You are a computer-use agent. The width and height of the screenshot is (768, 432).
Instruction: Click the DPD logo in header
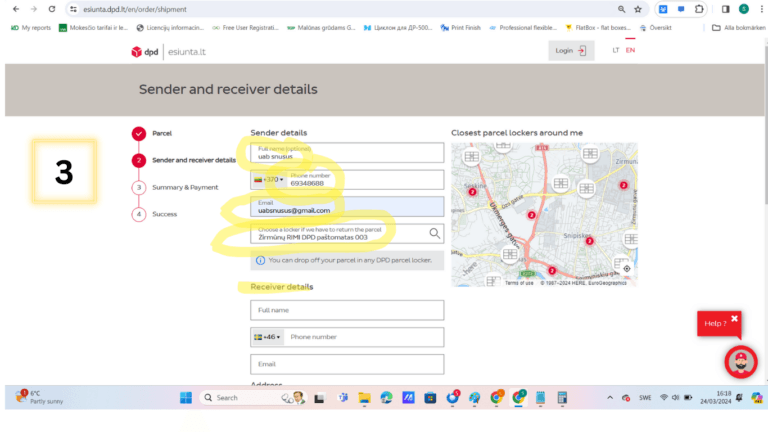137,51
